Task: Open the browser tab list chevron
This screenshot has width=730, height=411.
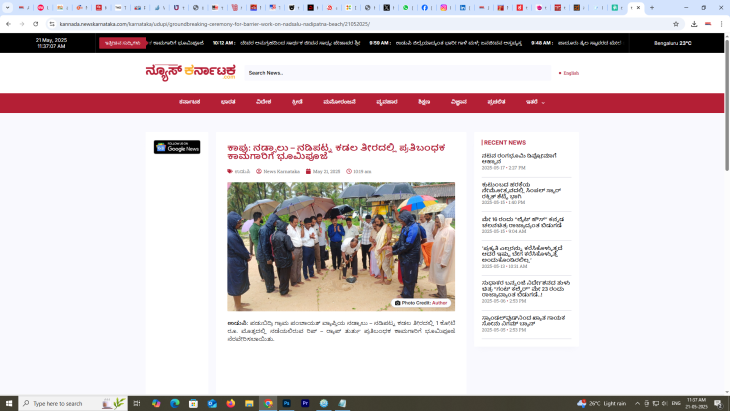Action: pyautogui.click(x=8, y=7)
